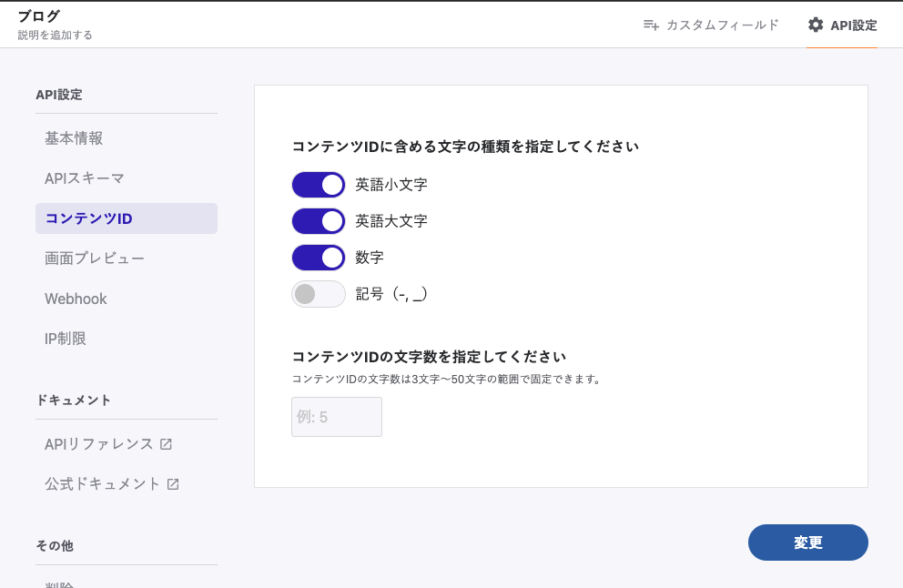Enable the 記号 (-, _) toggle
Screen dimensions: 903x588
point(319,294)
